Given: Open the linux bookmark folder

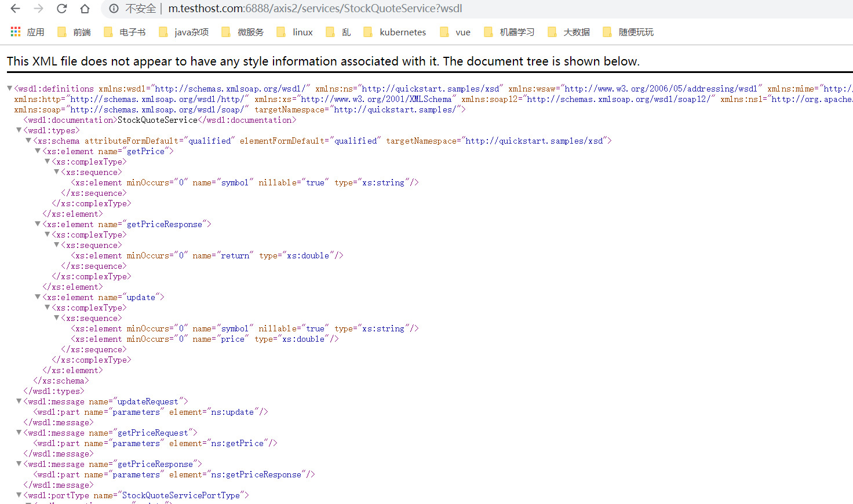Looking at the screenshot, I should point(295,32).
